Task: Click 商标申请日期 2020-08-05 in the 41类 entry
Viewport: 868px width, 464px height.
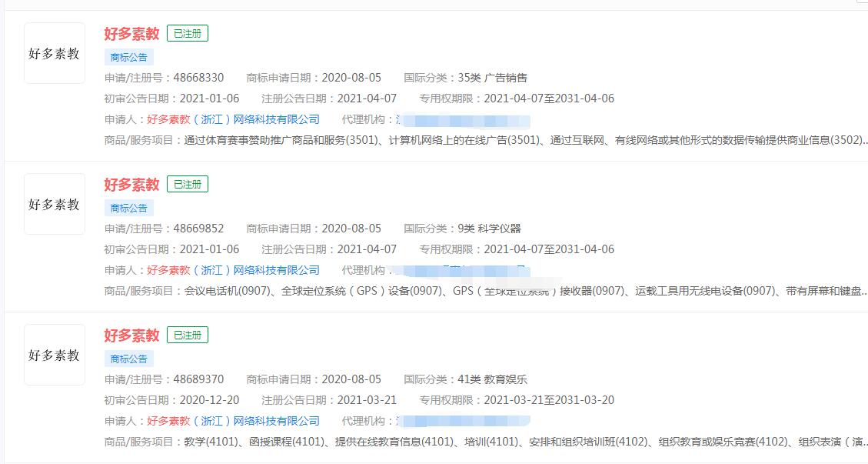Action: coord(351,379)
